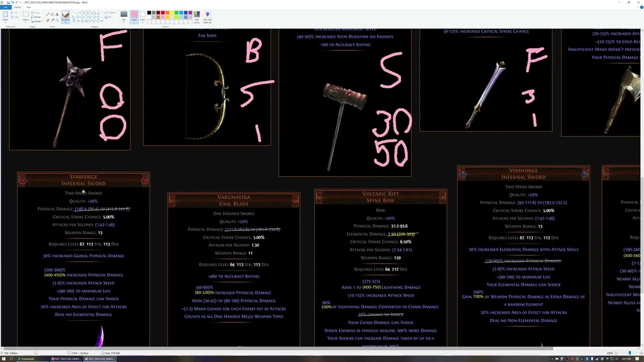Pick the yellow color swatch
This screenshot has width=644, height=362.
[x=172, y=13]
